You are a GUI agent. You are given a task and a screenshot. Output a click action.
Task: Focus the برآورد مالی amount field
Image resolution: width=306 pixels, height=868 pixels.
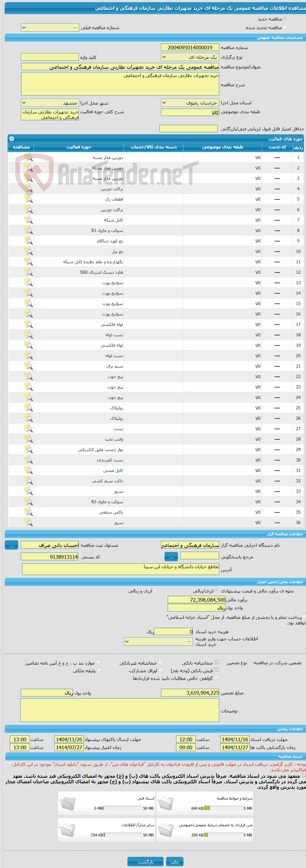click(x=197, y=600)
